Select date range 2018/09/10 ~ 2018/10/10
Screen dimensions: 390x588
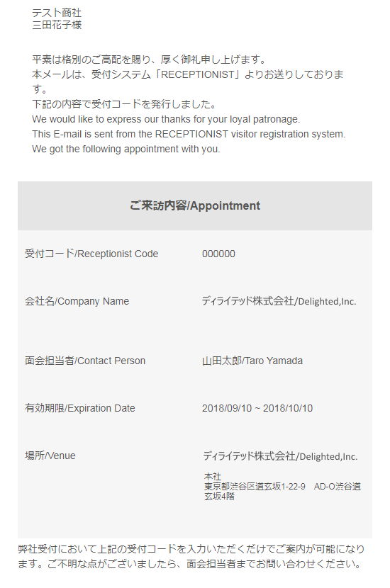coord(257,408)
